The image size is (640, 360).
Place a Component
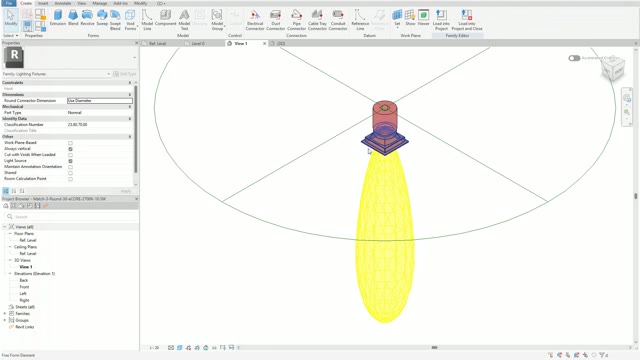coord(165,18)
